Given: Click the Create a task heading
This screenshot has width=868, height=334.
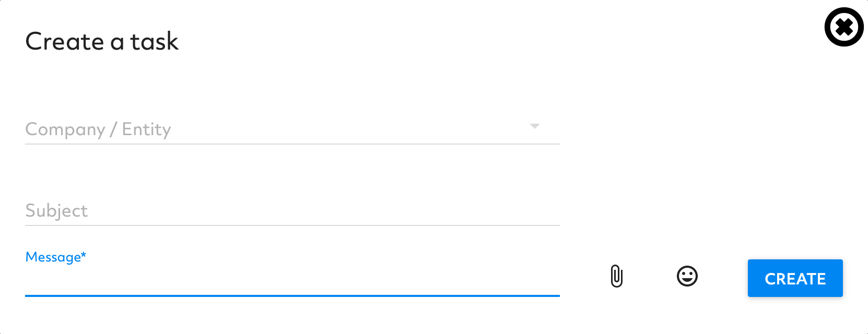Looking at the screenshot, I should pos(102,41).
